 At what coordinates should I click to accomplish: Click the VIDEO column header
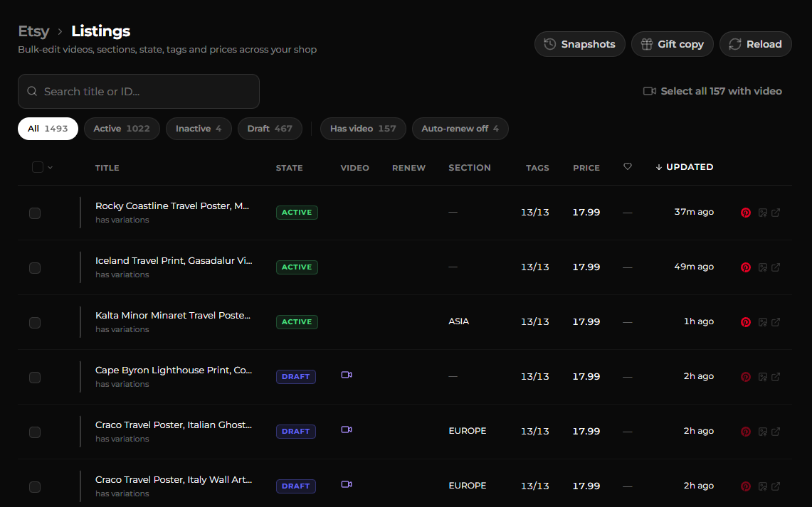pyautogui.click(x=354, y=168)
